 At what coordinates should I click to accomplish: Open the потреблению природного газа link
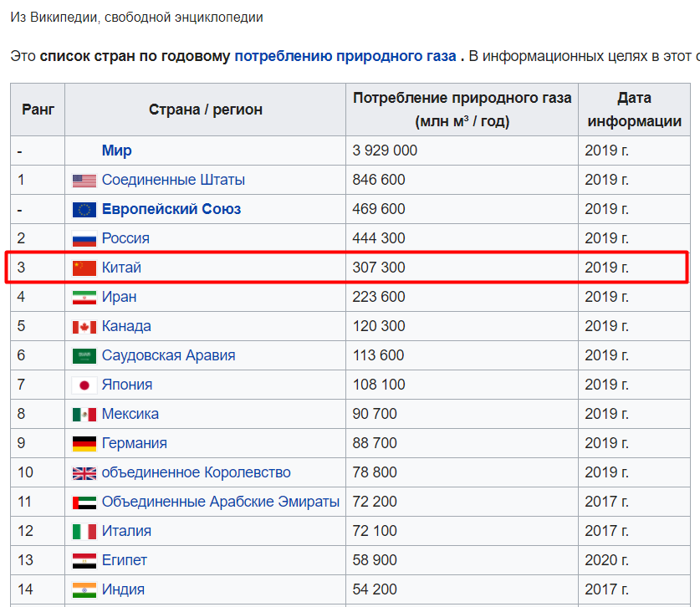[345, 56]
